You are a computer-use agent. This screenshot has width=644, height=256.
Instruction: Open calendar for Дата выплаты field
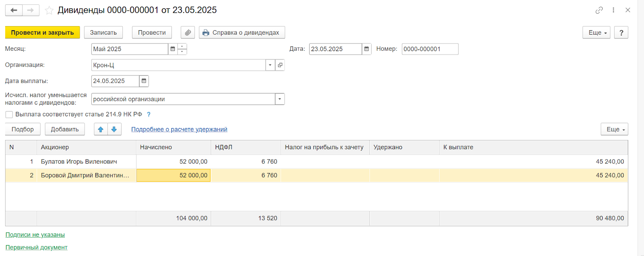click(144, 81)
